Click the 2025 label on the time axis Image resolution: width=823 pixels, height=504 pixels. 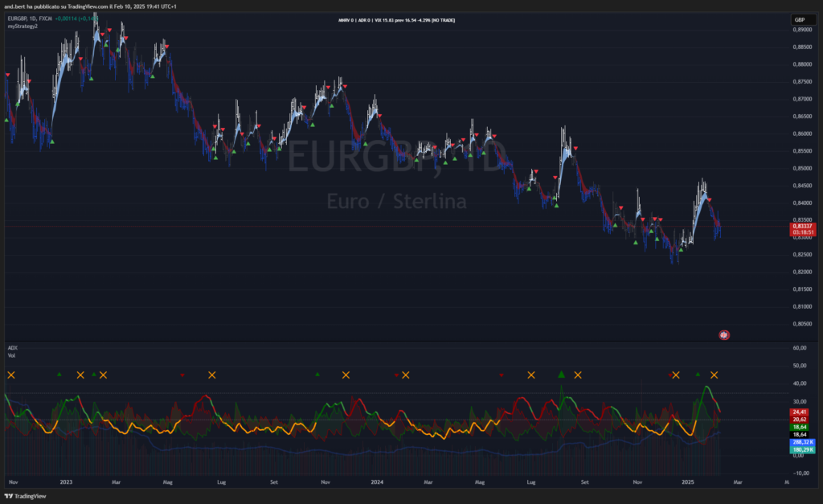pos(687,482)
